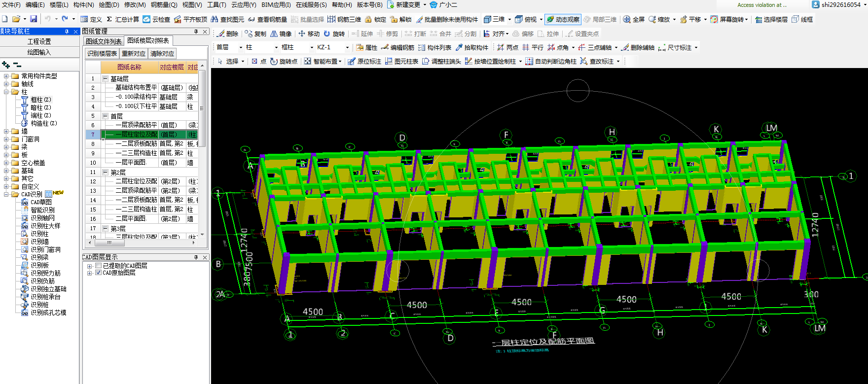Open 构件列表 component list
This screenshot has width=868, height=384.
pyautogui.click(x=434, y=47)
